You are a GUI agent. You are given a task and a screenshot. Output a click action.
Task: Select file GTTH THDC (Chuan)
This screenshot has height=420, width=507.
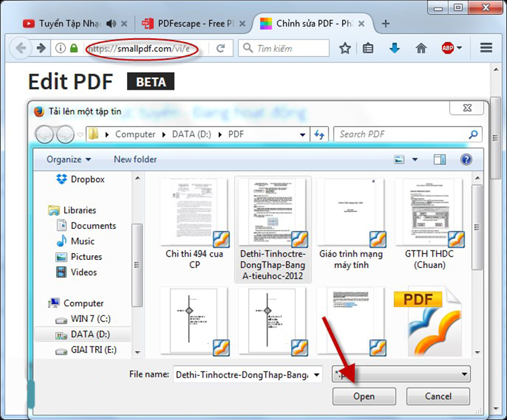click(429, 224)
